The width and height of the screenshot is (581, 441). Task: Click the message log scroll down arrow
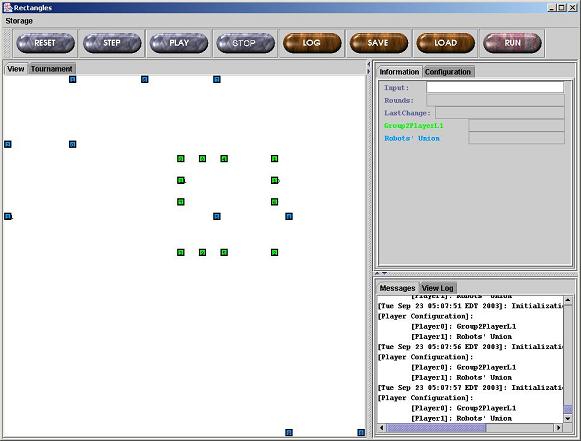point(568,418)
